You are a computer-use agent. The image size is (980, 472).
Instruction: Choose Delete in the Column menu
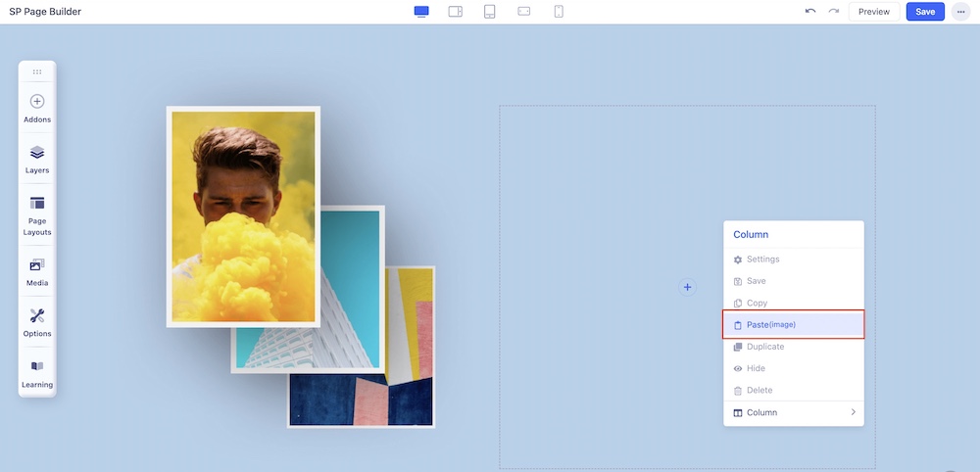(794, 390)
